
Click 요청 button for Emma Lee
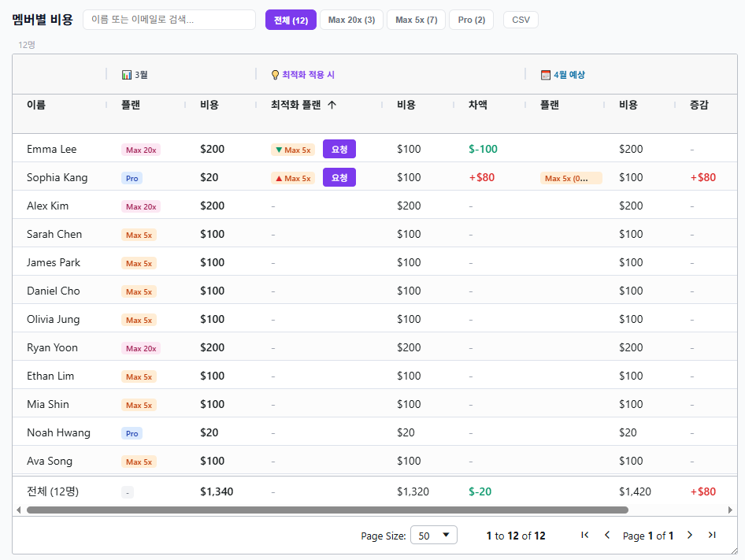click(x=339, y=149)
